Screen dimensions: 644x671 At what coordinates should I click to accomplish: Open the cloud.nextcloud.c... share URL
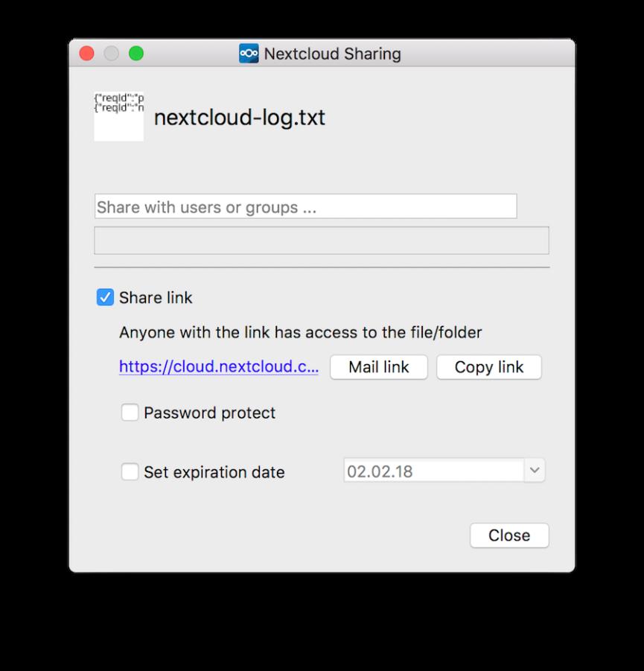coord(219,367)
